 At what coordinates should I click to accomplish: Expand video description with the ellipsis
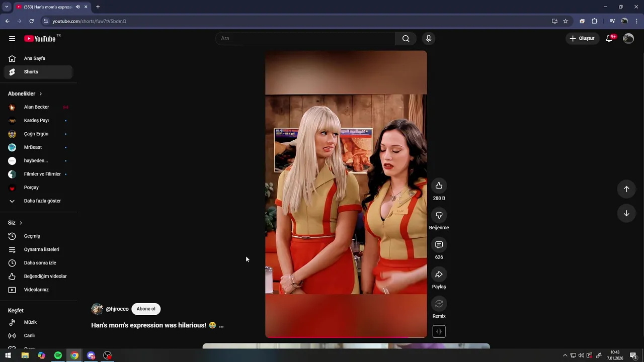(221, 325)
